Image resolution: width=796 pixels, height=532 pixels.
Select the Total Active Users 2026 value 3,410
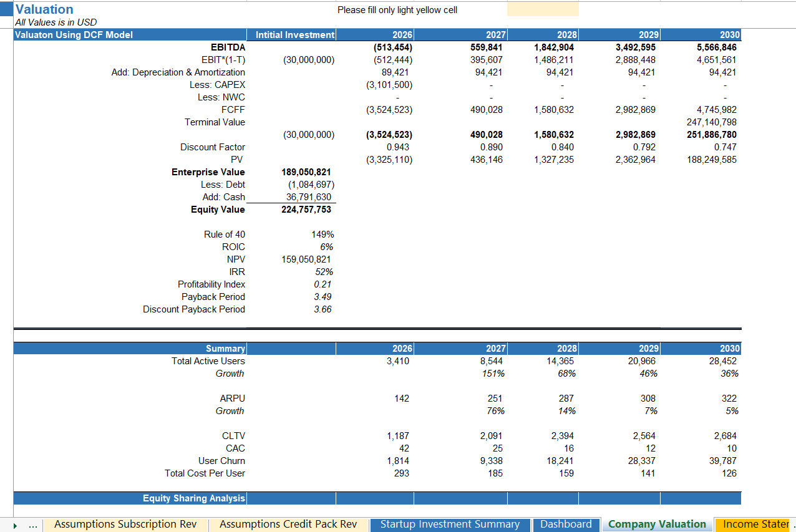click(399, 360)
